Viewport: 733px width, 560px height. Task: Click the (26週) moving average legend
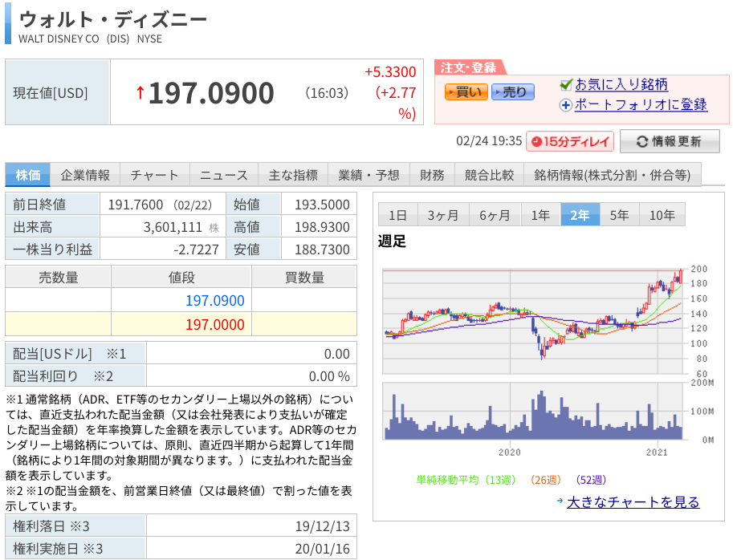546,480
